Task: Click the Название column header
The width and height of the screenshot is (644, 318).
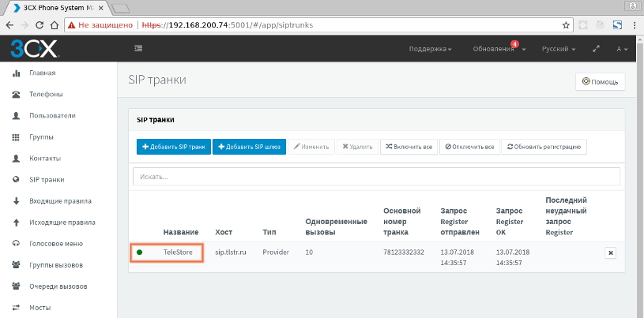Action: pyautogui.click(x=181, y=232)
